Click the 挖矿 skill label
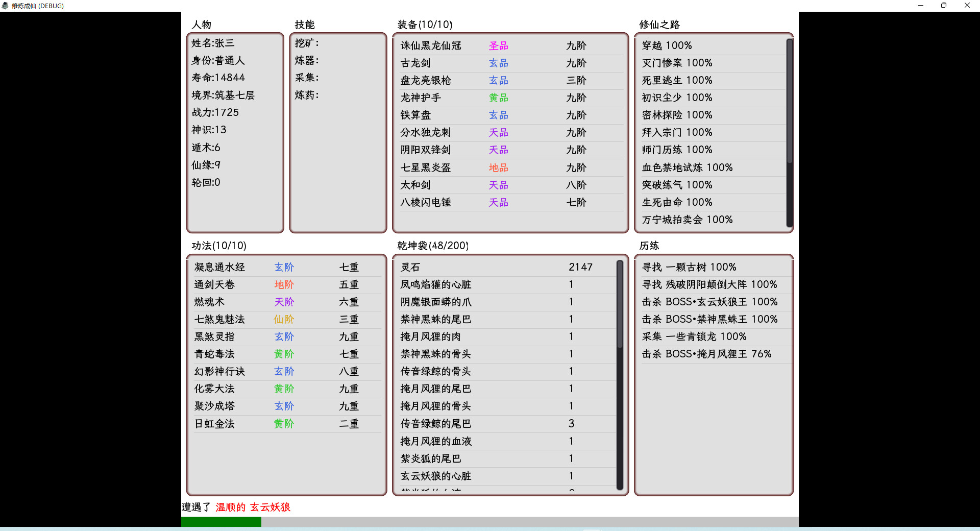This screenshot has width=980, height=531. pos(306,43)
